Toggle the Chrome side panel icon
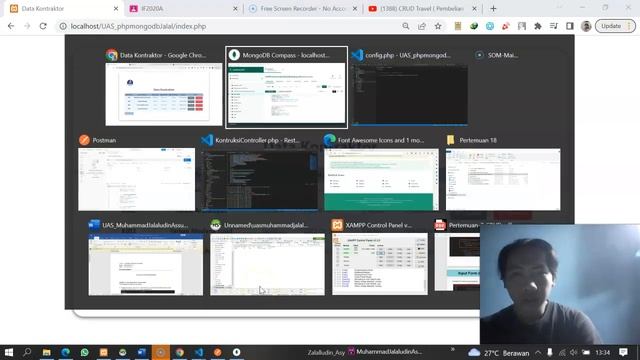640x360 pixels. (x=570, y=26)
